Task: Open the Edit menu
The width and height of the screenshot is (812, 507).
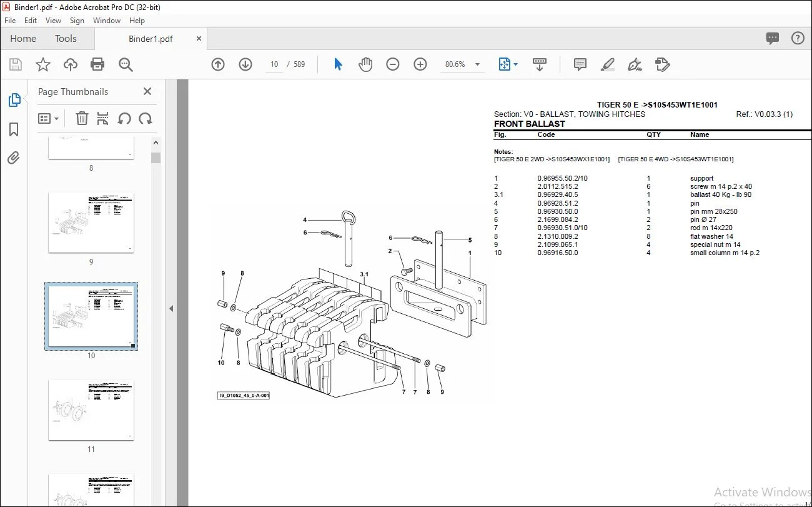Action: pyautogui.click(x=31, y=21)
